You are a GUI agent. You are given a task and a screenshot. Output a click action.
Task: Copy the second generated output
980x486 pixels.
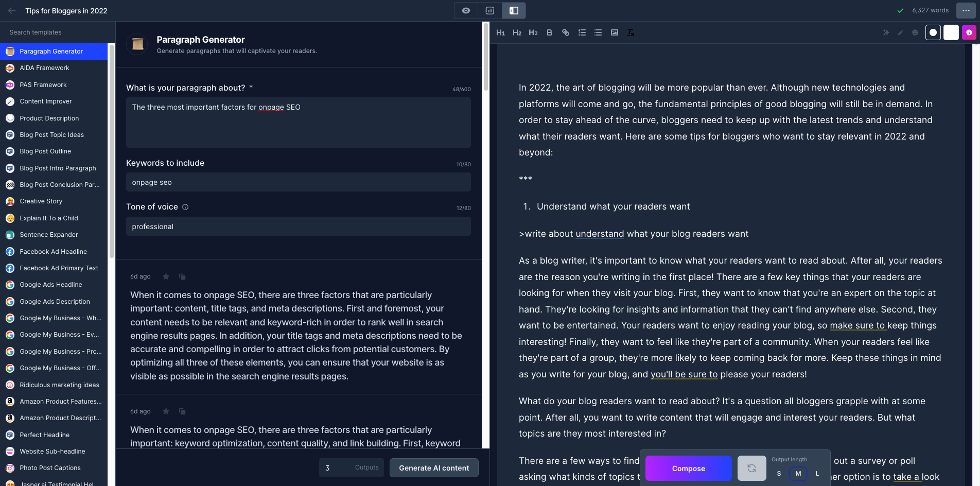pyautogui.click(x=182, y=411)
